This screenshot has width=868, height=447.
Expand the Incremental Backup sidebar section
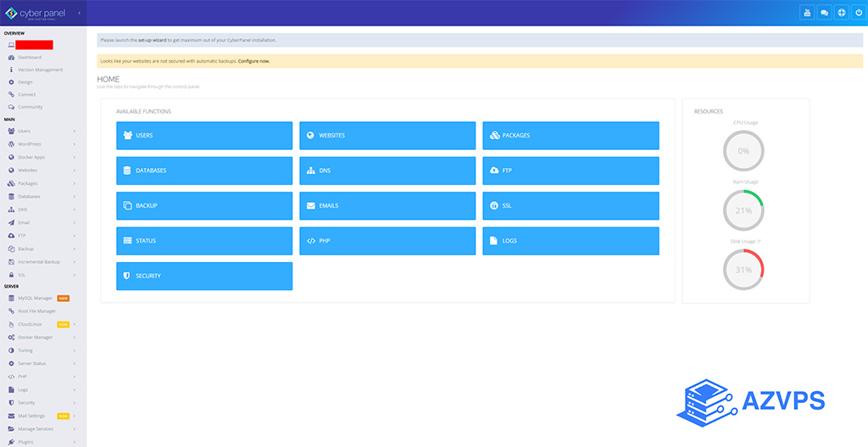[75, 262]
